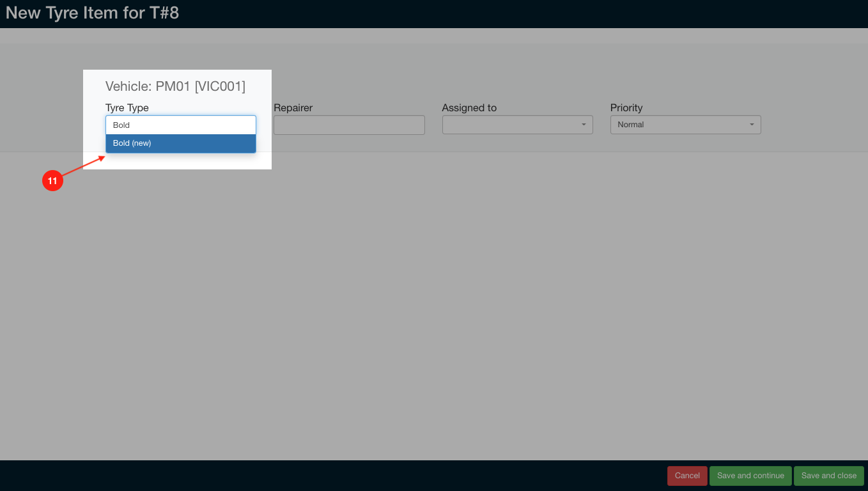Hit the Save and close button
This screenshot has width=868, height=491.
[828, 476]
